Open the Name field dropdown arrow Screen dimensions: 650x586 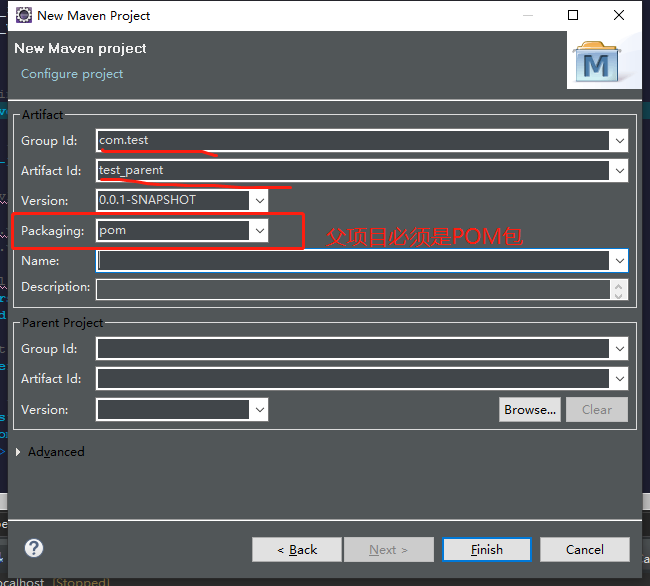pos(619,261)
